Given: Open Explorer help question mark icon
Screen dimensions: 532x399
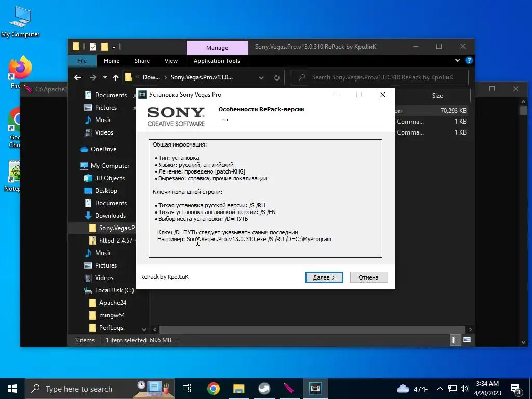Looking at the screenshot, I should click(469, 60).
